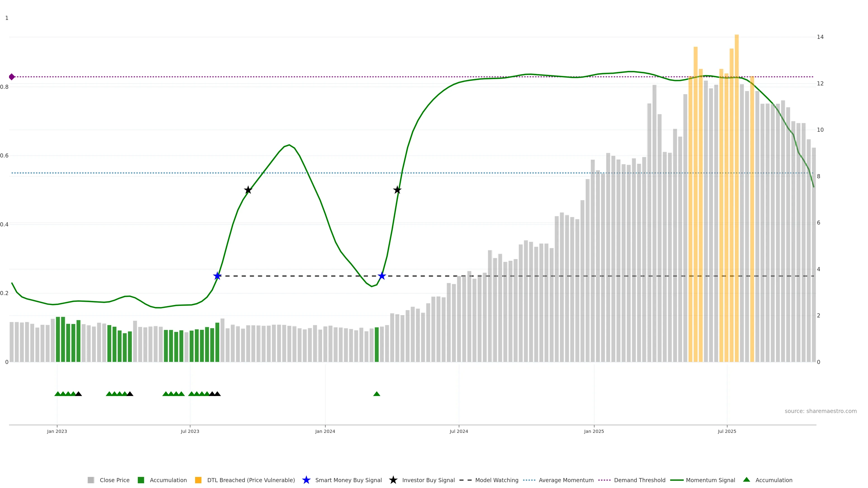The image size is (868, 488).
Task: Click the Jan 2023 axis label
Action: click(x=57, y=431)
